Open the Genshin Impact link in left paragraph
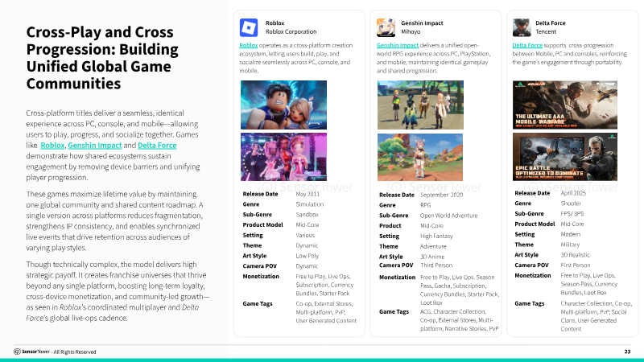644x362 pixels. click(x=95, y=146)
